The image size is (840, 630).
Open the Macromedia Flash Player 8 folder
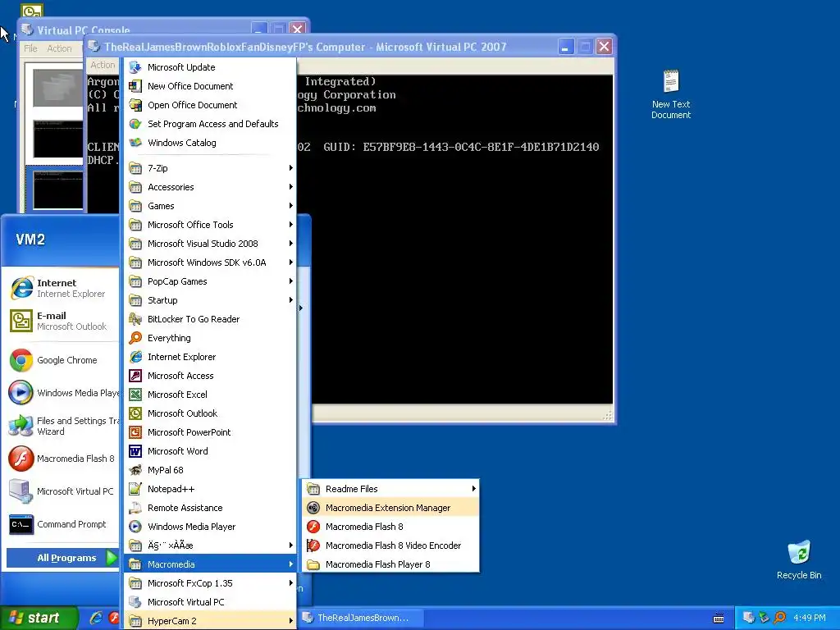390,564
